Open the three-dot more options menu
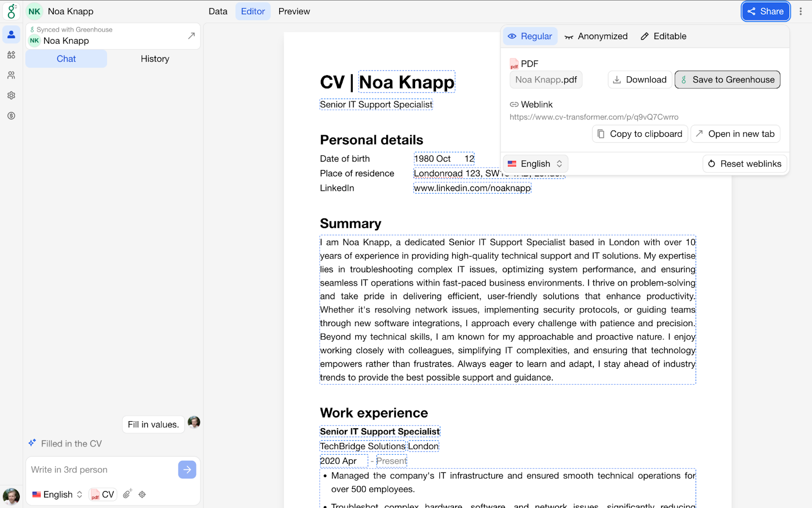 pyautogui.click(x=801, y=11)
